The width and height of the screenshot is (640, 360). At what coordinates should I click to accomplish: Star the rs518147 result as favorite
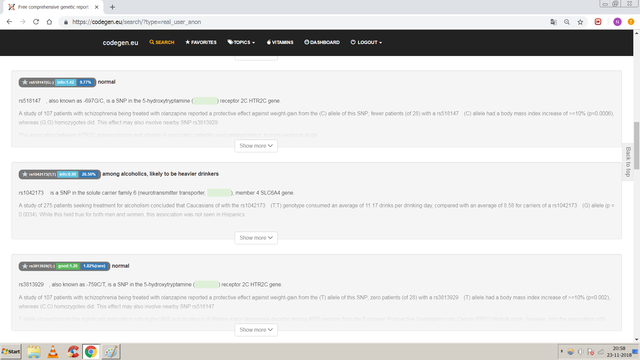tap(25, 82)
